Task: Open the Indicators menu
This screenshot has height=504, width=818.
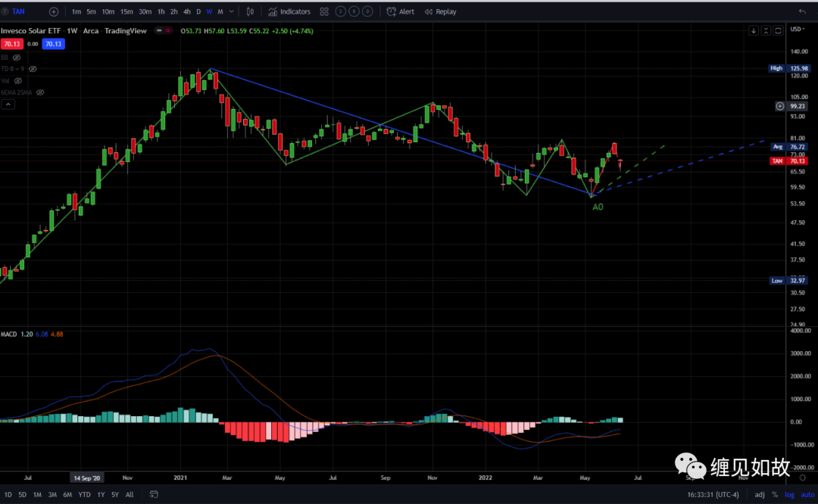Action: click(289, 11)
